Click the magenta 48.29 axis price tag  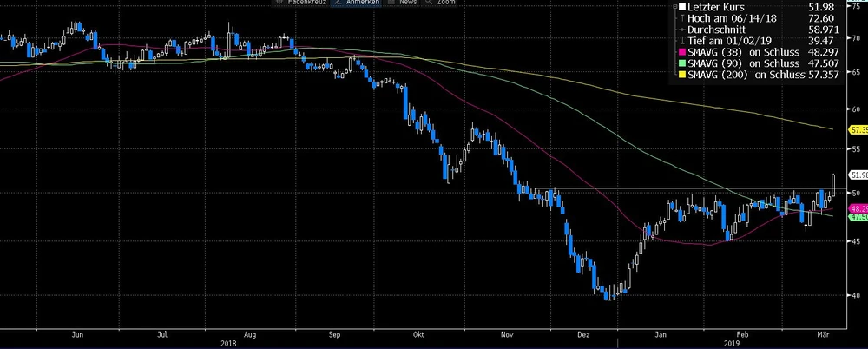click(x=858, y=209)
